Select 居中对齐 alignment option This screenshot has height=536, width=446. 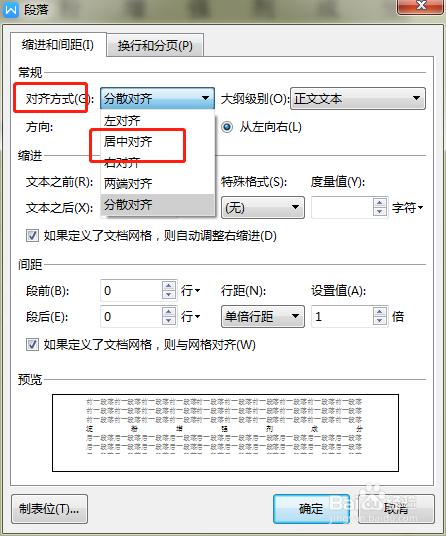tap(157, 141)
